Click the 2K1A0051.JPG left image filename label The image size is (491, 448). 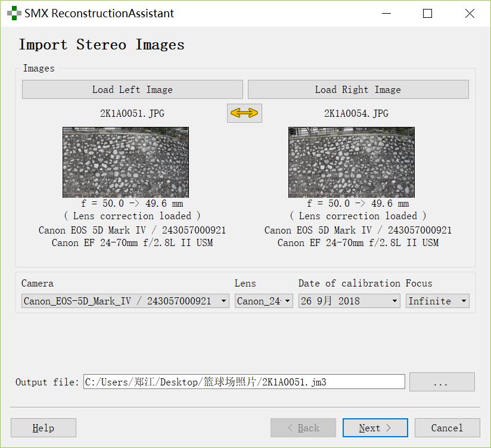point(132,113)
